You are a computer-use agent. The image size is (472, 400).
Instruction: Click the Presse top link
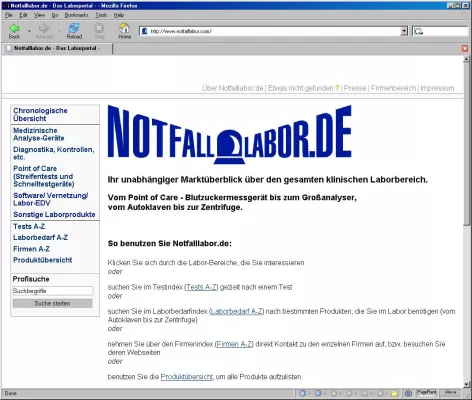(x=355, y=88)
